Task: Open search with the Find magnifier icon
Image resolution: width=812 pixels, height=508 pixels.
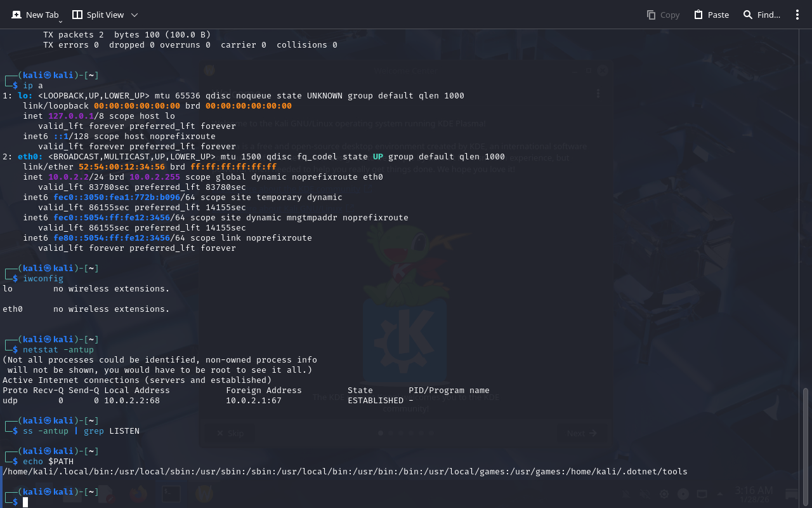Action: pos(748,15)
